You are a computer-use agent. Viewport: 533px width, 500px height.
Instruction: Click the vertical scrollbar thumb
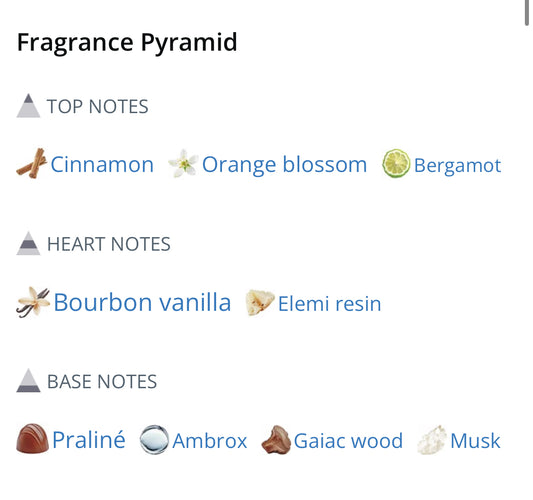click(527, 12)
